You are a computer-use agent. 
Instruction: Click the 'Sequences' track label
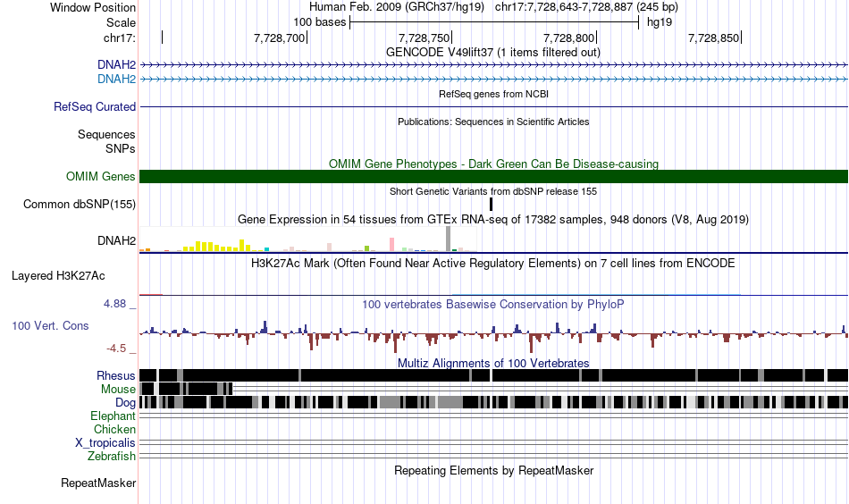106,134
